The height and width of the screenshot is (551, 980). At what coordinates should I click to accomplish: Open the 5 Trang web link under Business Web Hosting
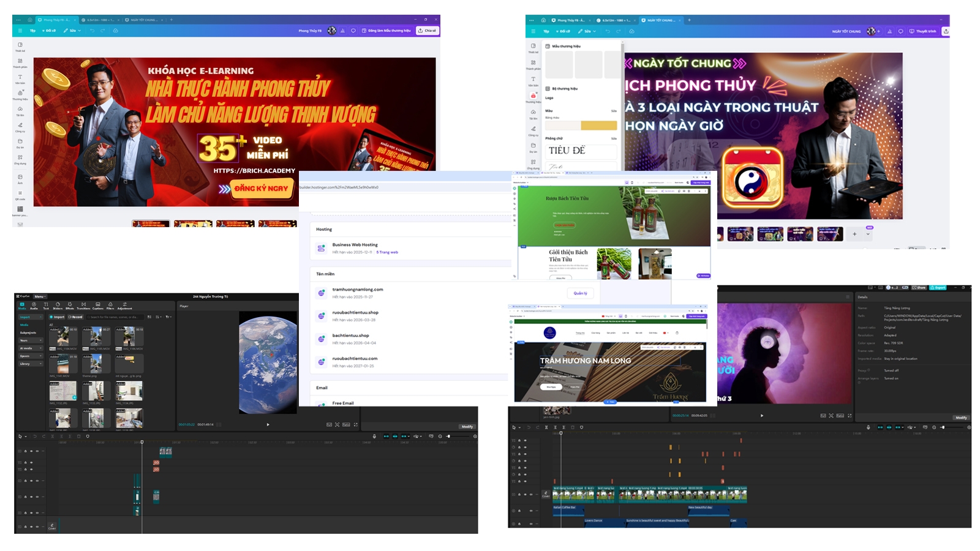coord(387,252)
